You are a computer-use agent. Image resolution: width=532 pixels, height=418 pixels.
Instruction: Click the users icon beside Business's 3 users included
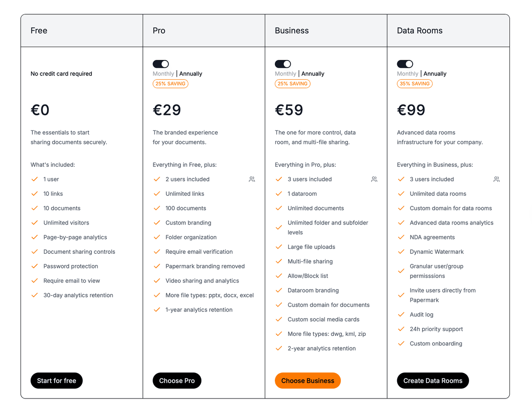374,179
